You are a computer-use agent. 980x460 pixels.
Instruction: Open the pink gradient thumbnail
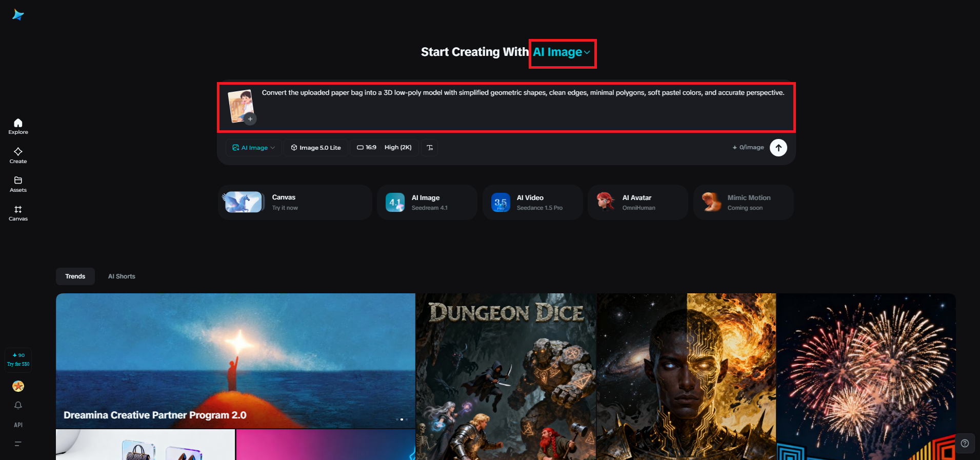(x=326, y=445)
